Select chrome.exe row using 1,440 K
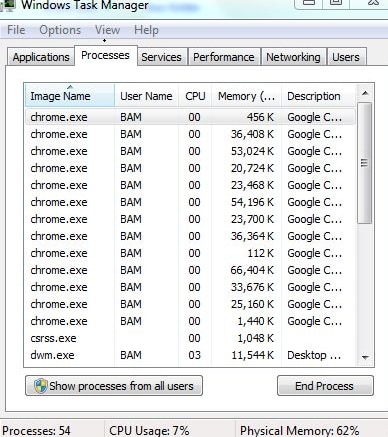 [190, 321]
